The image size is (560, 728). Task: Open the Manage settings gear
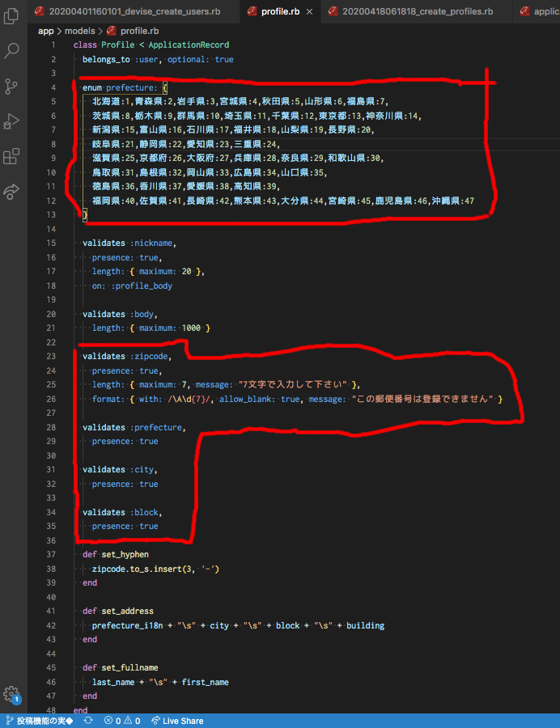[x=11, y=694]
